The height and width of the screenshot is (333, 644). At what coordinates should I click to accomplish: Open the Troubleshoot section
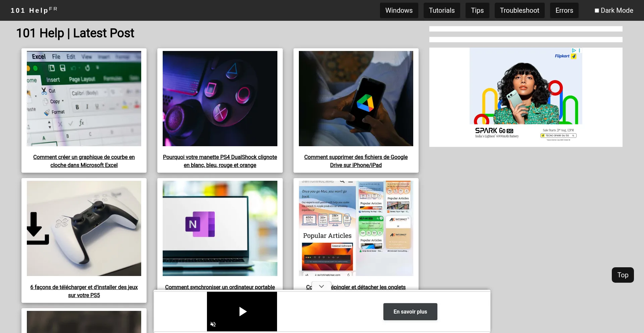[x=520, y=10]
